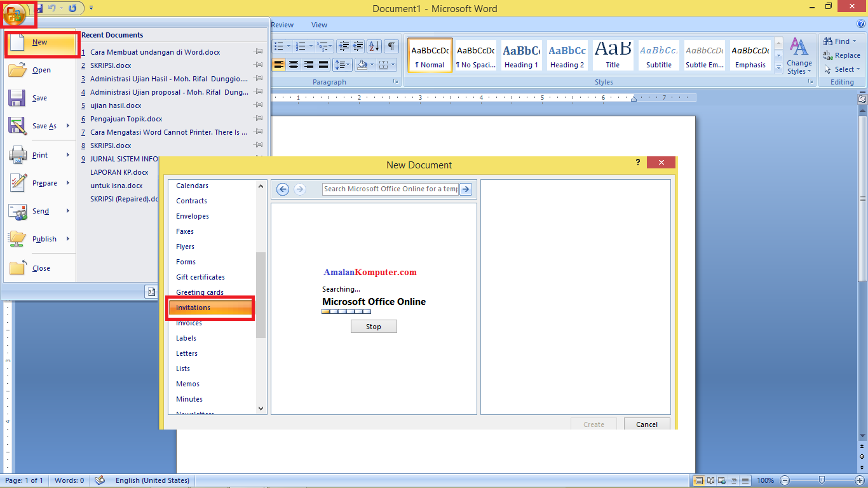
Task: Click the Zoom In plus button
Action: point(860,480)
